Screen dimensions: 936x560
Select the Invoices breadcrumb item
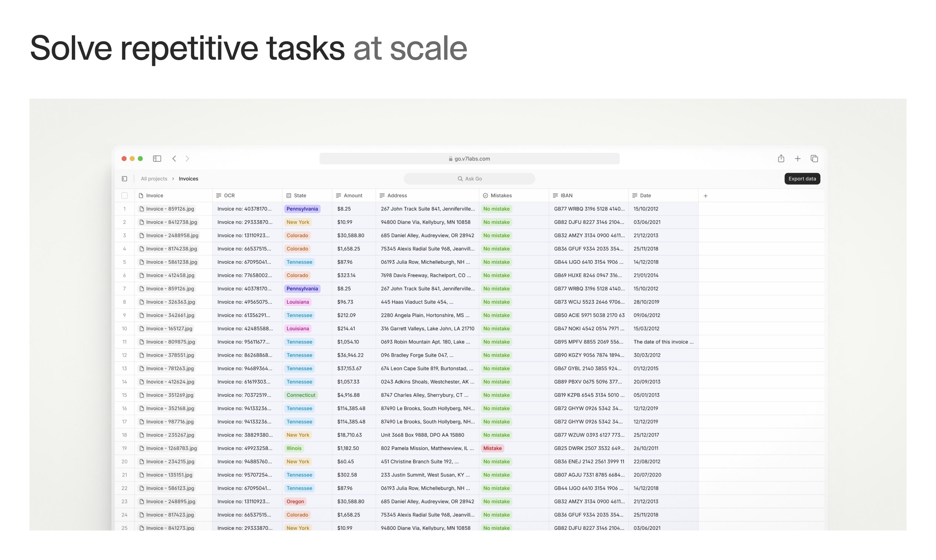188,178
